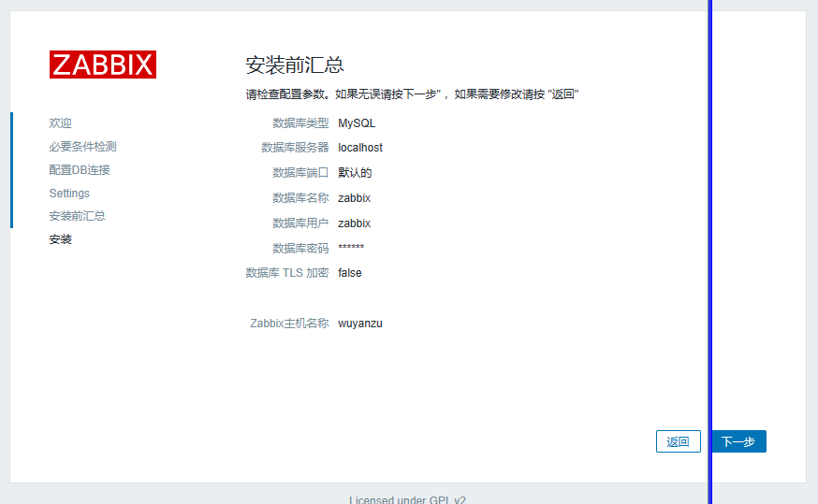Click the 数据库端口 label
Image resolution: width=818 pixels, height=504 pixels.
(300, 172)
